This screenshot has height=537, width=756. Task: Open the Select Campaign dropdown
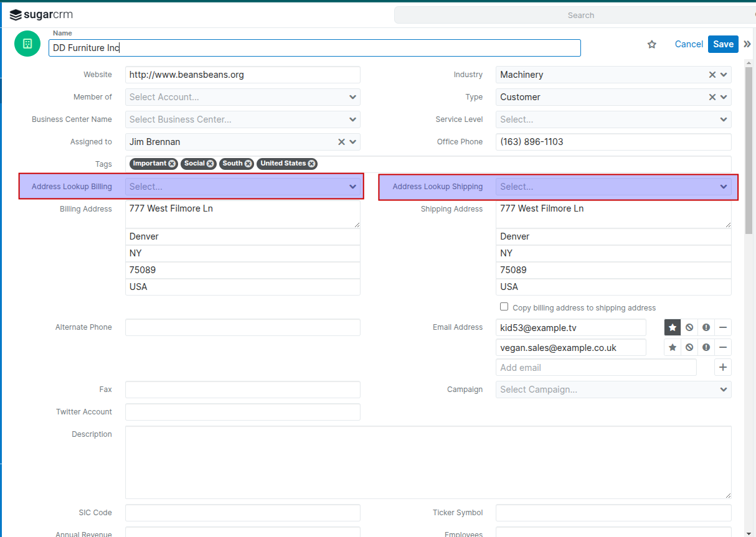[613, 390]
